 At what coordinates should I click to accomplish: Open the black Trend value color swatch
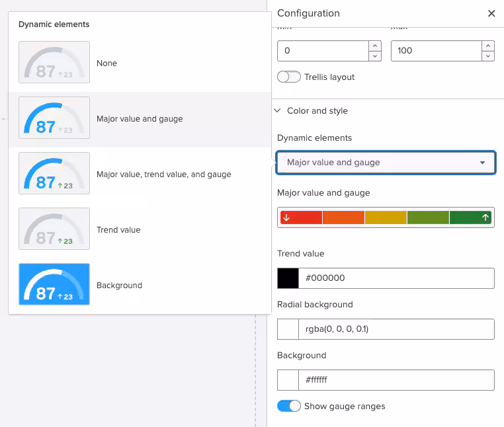[288, 278]
